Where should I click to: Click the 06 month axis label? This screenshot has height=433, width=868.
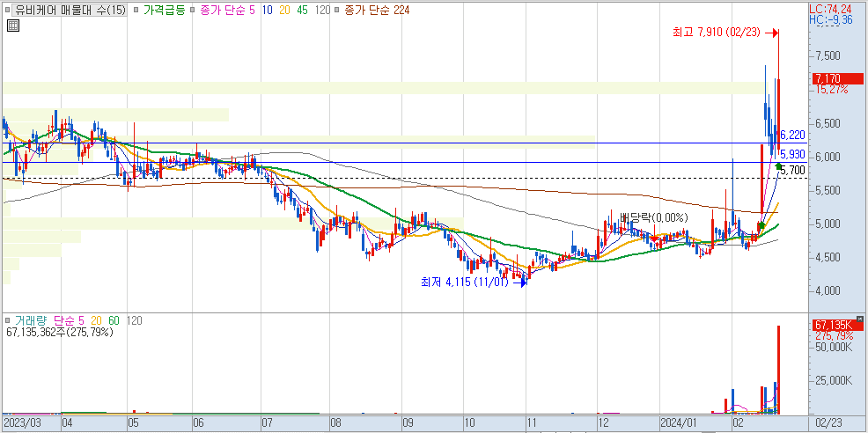click(x=198, y=423)
